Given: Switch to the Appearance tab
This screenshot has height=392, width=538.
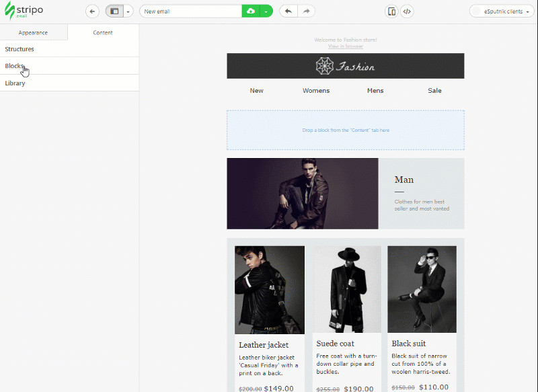Looking at the screenshot, I should [33, 32].
